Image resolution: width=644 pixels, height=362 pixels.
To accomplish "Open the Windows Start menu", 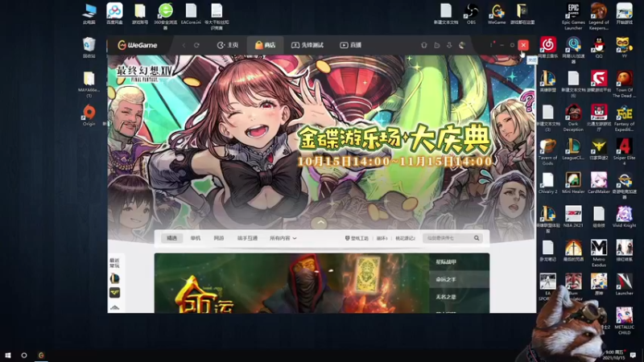I will point(8,355).
